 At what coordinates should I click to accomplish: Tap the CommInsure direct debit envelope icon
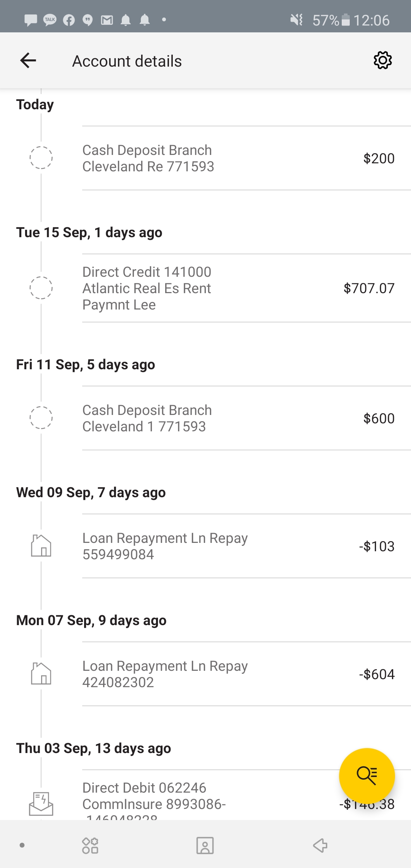(x=41, y=804)
